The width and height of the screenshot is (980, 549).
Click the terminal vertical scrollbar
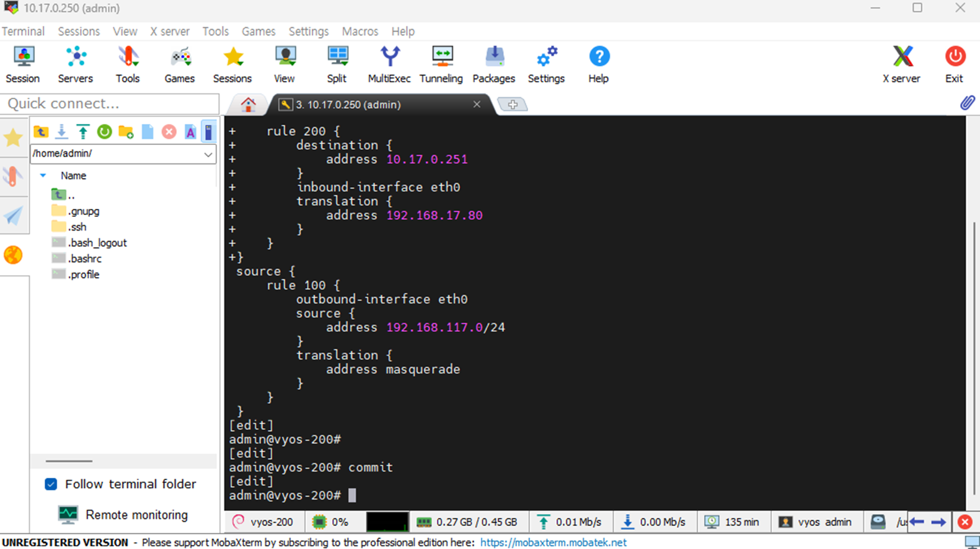click(x=973, y=358)
